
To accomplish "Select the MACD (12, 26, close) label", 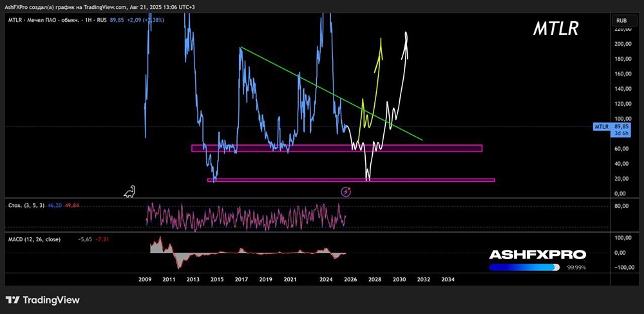I will point(34,239).
